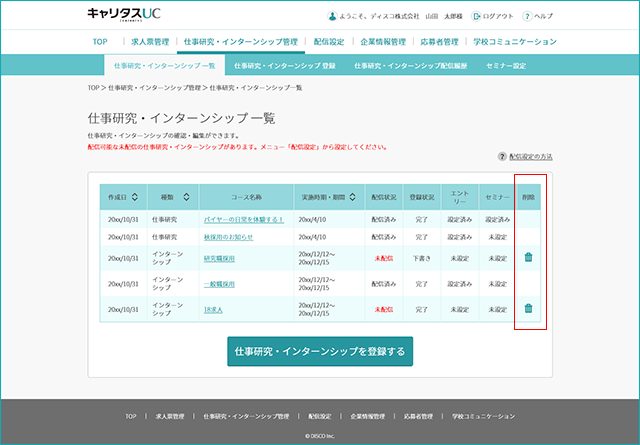Click the page heading 仕事研究・インターンシップ一覧

tap(181, 118)
